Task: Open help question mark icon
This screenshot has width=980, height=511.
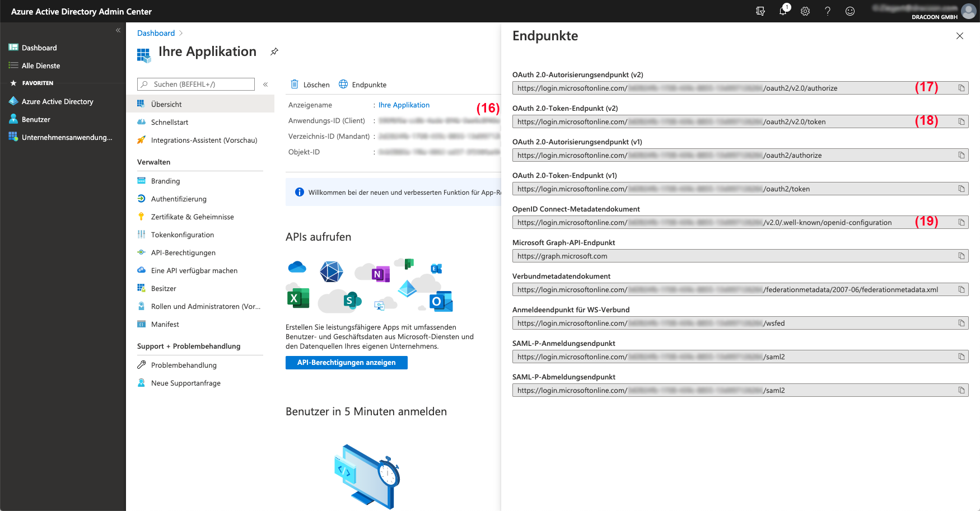Action: pos(828,11)
